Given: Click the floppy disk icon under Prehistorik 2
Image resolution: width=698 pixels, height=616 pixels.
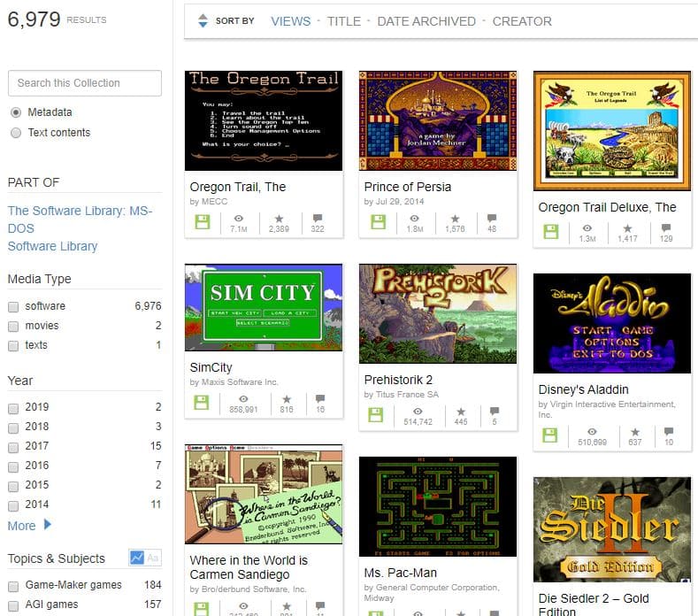Looking at the screenshot, I should (376, 415).
